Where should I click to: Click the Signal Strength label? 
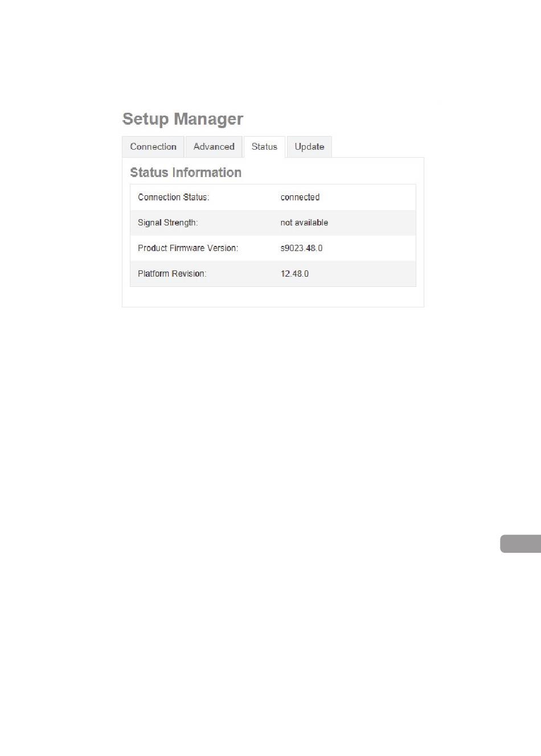(168, 223)
